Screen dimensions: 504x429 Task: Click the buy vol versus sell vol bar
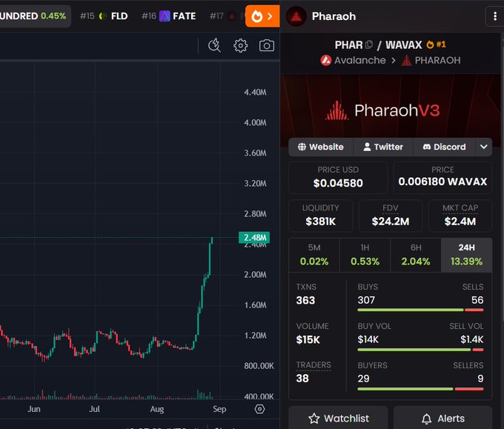[420, 350]
